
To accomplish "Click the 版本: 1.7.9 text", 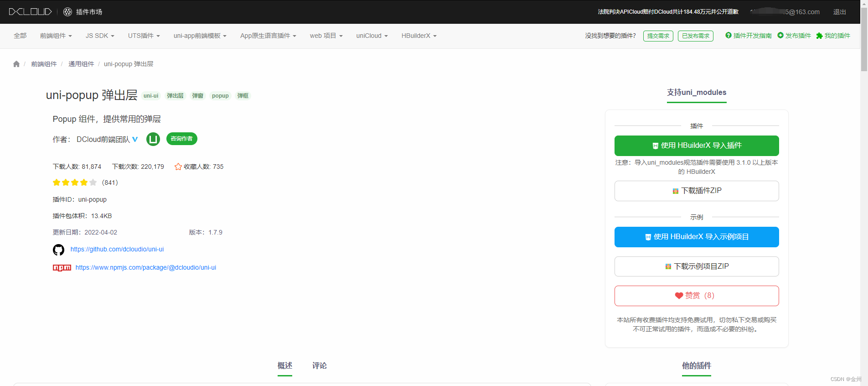I will [206, 232].
